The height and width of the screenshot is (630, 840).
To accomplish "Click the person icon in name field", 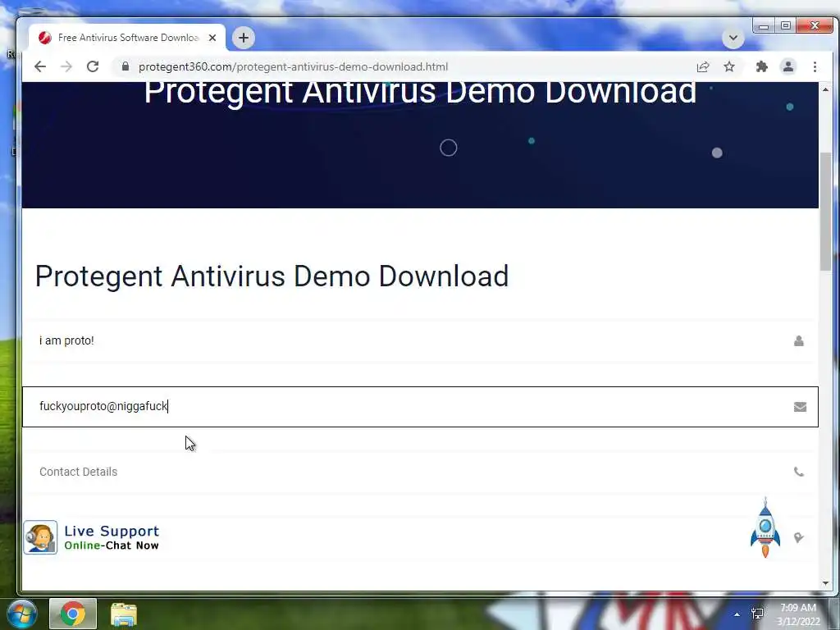I will 799,340.
